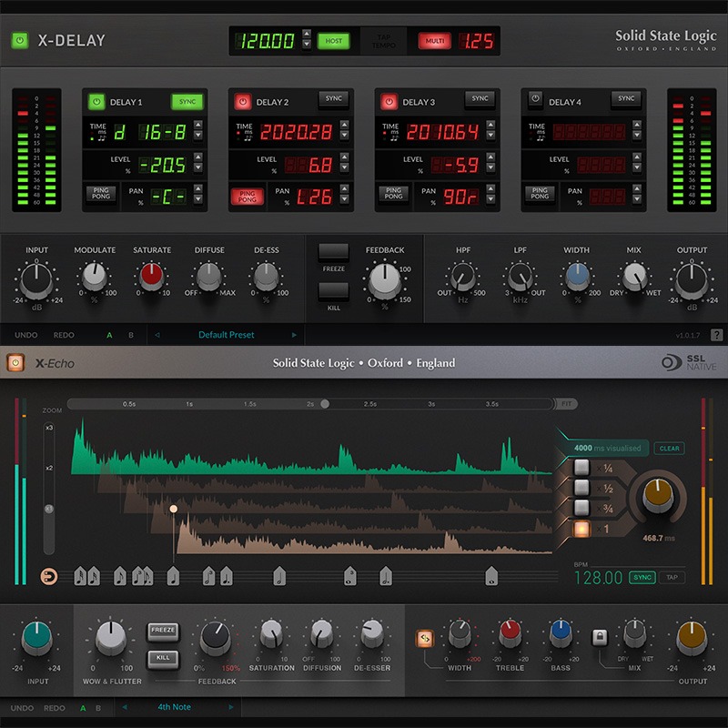Enable the Delay 4 power button
This screenshot has height=728, width=728.
pyautogui.click(x=535, y=99)
